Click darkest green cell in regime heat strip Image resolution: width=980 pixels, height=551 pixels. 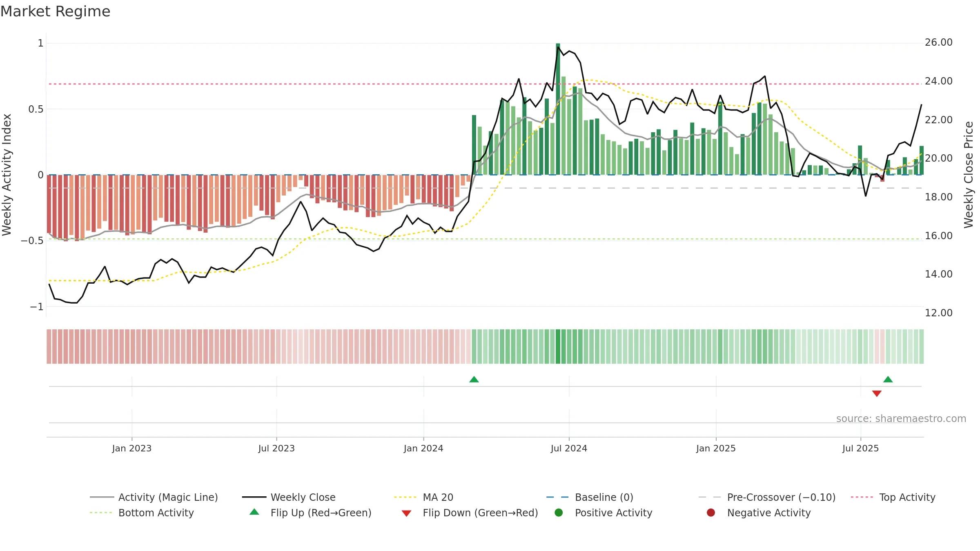click(x=558, y=347)
